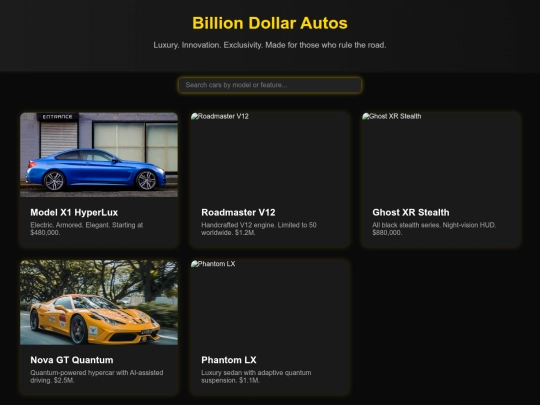540x405 pixels.
Task: Open the orange Nova GT Quantum photo
Action: 99,302
